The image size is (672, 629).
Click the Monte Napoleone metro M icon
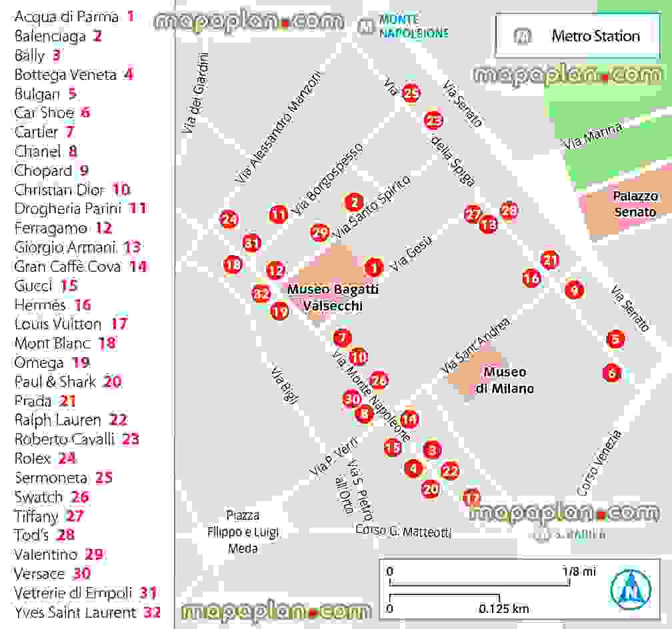[x=365, y=26]
